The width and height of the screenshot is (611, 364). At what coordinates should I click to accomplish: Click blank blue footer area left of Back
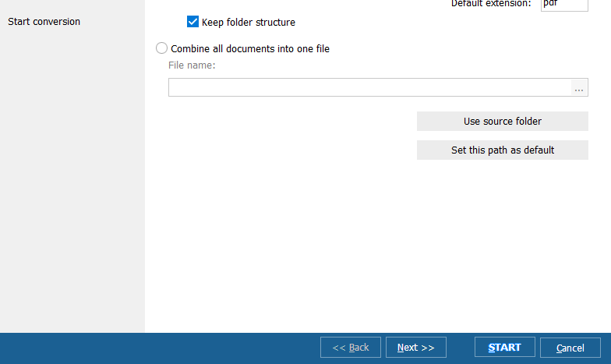coord(156,348)
